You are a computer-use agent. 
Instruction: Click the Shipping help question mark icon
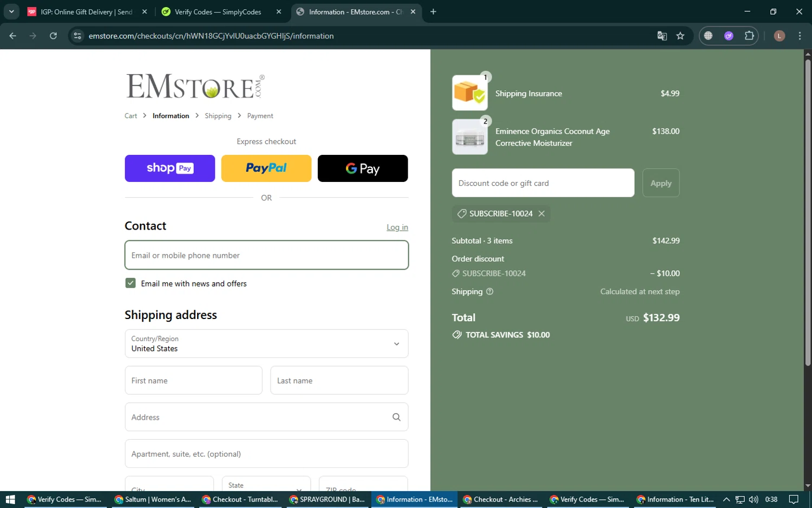click(490, 291)
